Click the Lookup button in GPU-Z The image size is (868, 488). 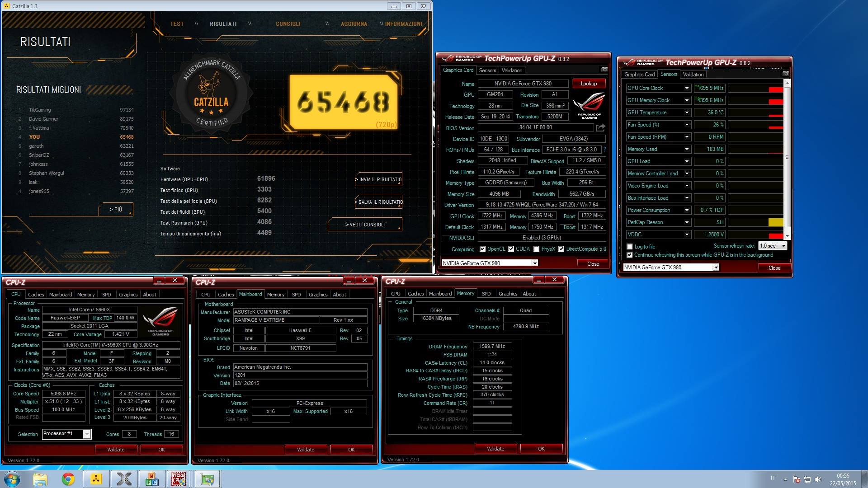coord(589,84)
